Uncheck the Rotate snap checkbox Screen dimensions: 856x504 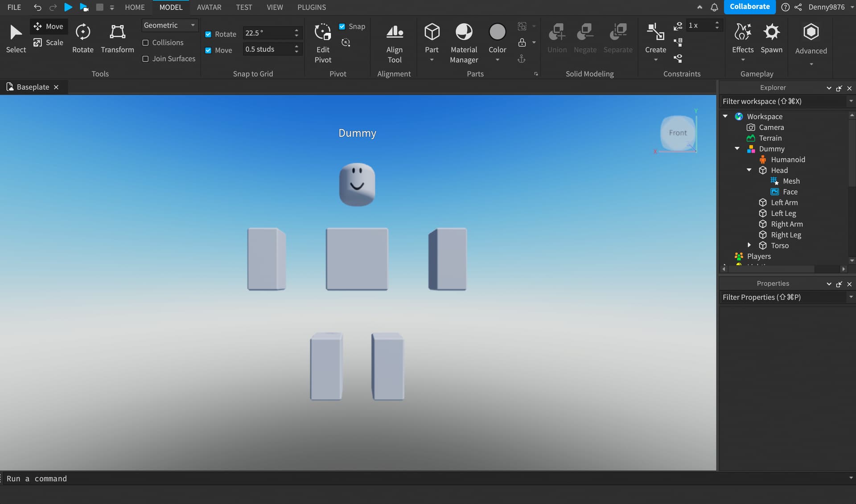pos(208,34)
